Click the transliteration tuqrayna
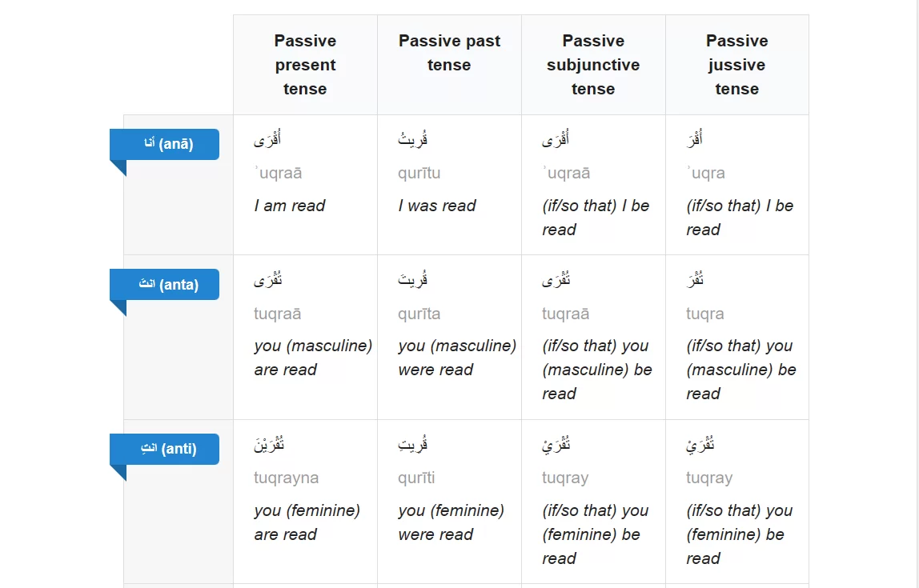 tap(286, 478)
